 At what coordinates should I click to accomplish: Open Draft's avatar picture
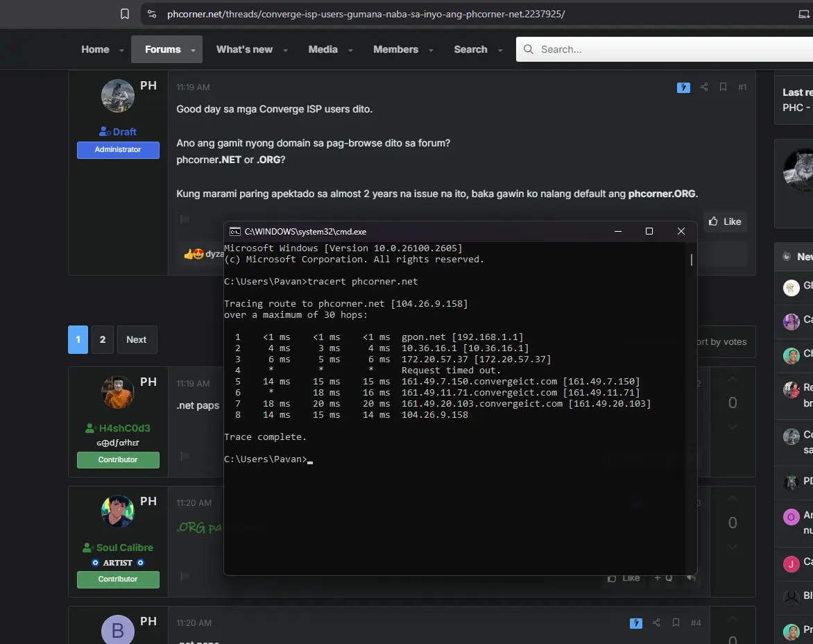coord(118,96)
